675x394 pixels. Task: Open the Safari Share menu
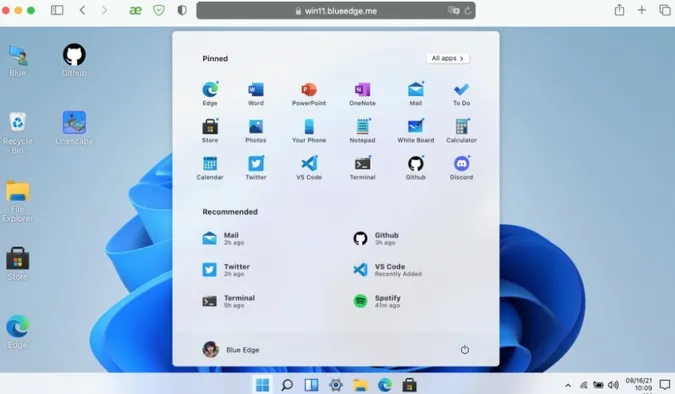click(619, 9)
